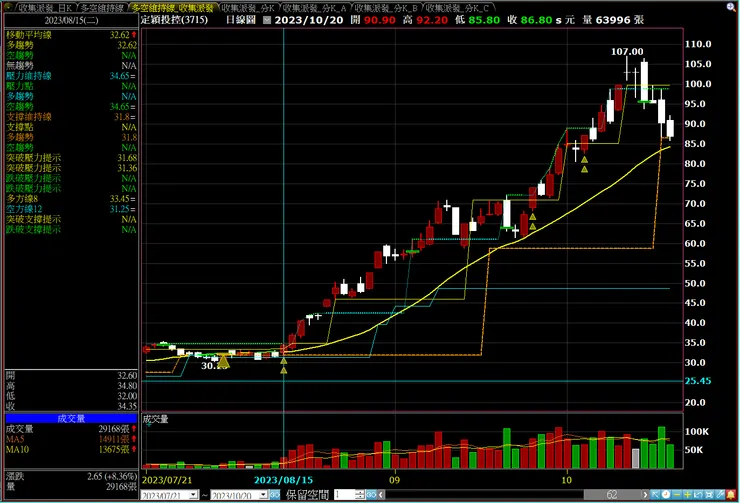The image size is (740, 503).
Task: Click the magnifier search icon at top right
Action: point(732,7)
